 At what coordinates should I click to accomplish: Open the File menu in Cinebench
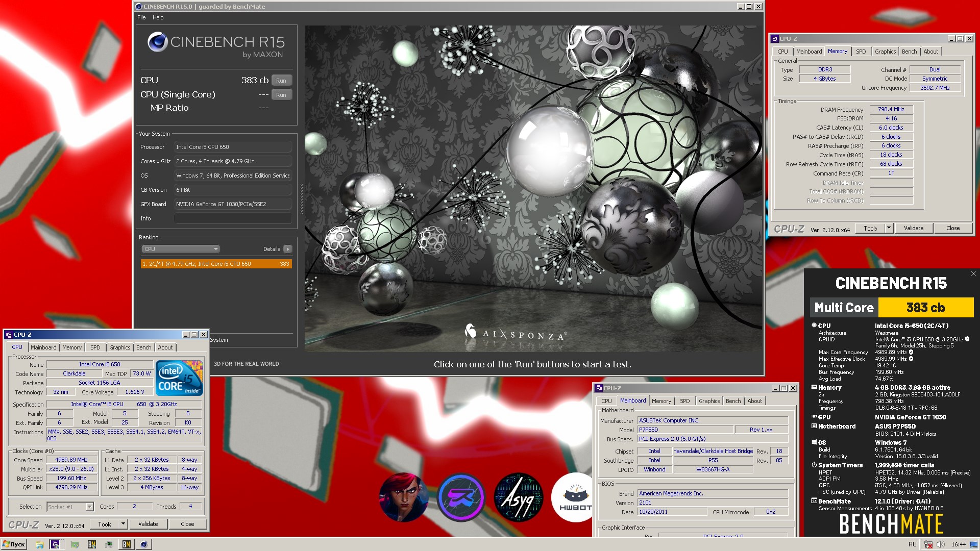(x=141, y=17)
